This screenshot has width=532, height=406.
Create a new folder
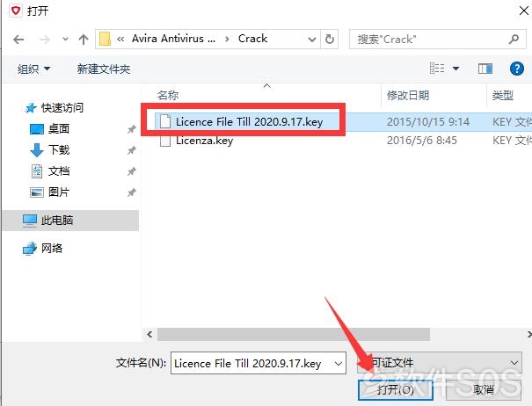click(x=104, y=69)
